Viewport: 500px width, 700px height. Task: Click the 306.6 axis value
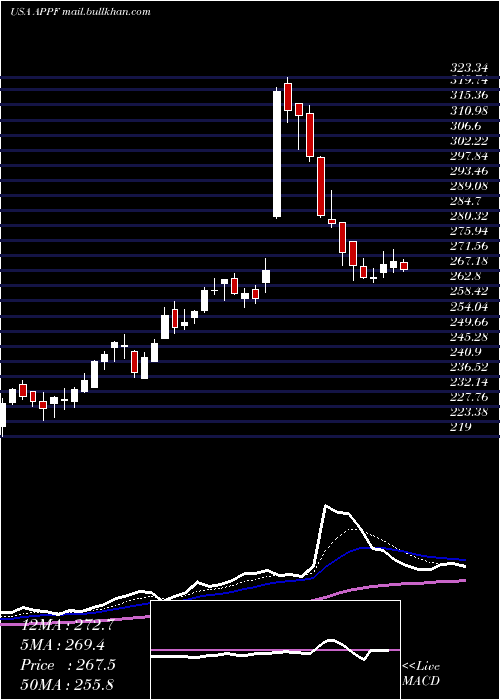click(466, 125)
